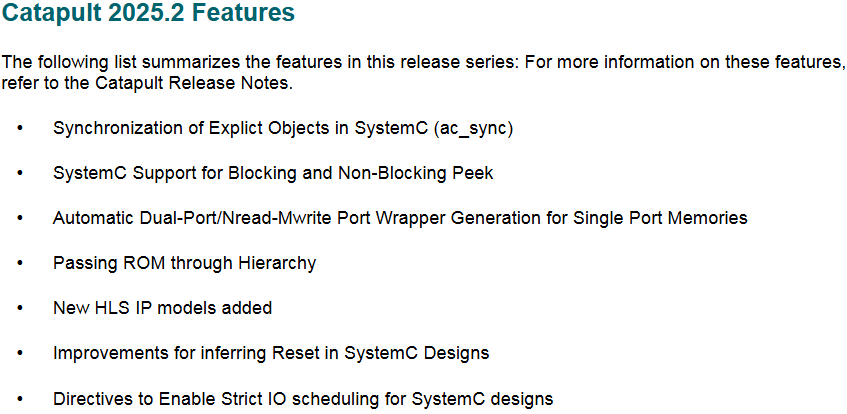Click the bullet beside Directives to Enable Strict IO
This screenshot has width=847, height=414.
[x=21, y=400]
